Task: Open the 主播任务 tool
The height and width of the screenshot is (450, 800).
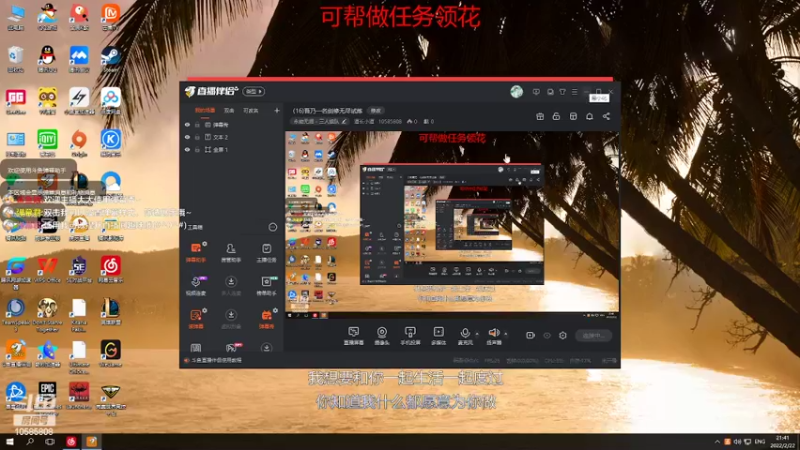Action: tap(266, 252)
